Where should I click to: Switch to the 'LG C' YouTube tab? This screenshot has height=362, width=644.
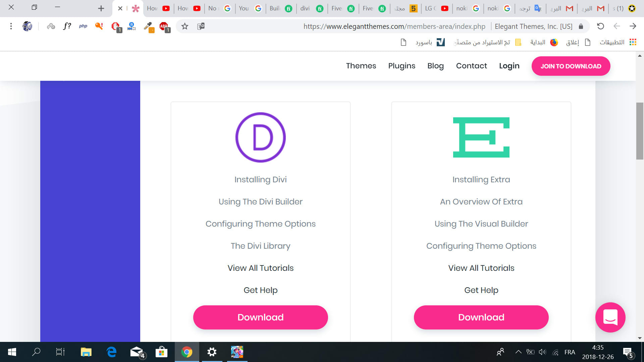pyautogui.click(x=437, y=8)
